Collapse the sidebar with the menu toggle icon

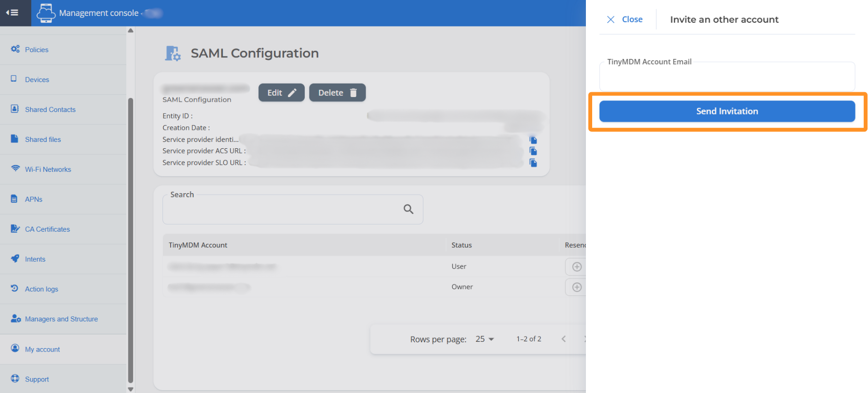pos(13,13)
